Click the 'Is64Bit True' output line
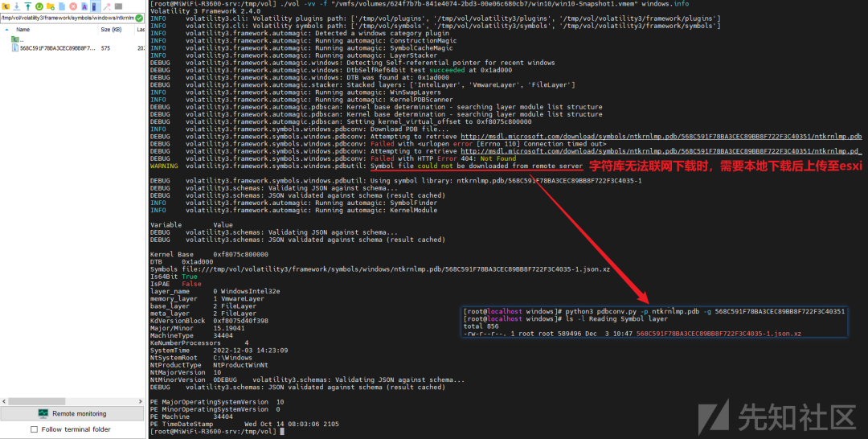 (174, 277)
